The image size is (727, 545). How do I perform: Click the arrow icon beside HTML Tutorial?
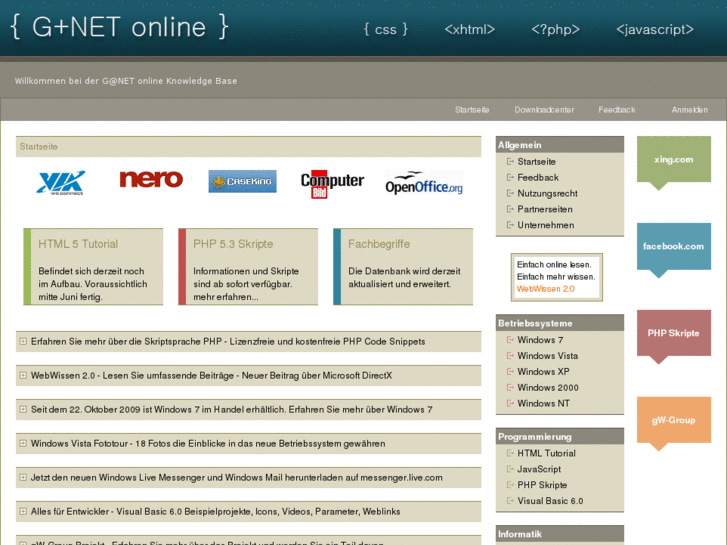click(x=510, y=453)
